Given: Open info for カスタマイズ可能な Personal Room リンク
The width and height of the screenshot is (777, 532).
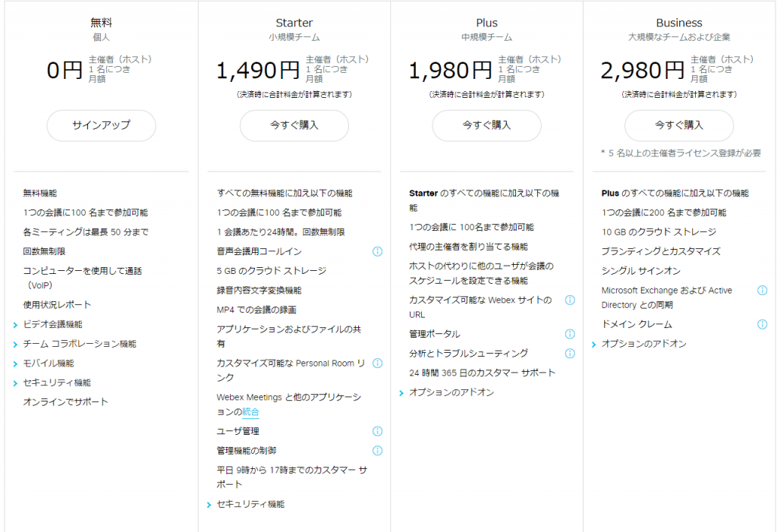Looking at the screenshot, I should [x=377, y=363].
